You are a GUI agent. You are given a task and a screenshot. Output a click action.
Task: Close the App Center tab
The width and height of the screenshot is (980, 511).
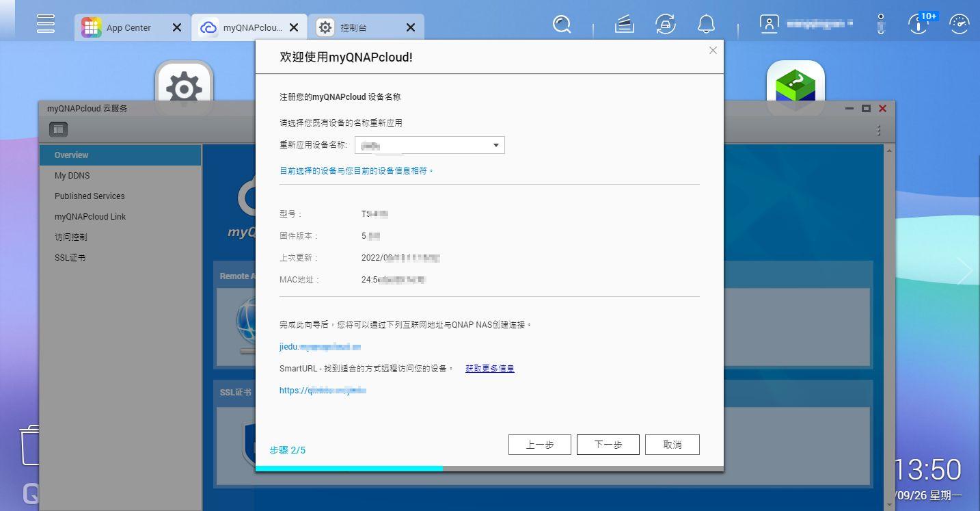tap(176, 27)
